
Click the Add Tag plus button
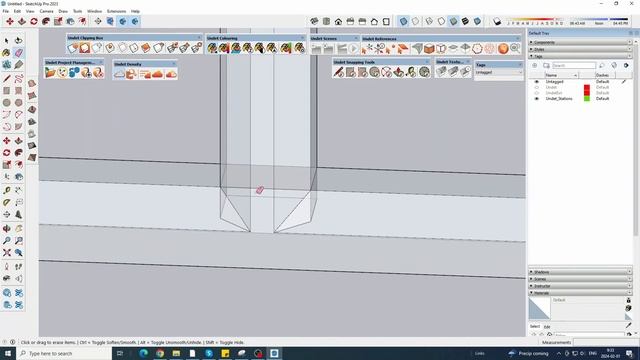click(534, 65)
